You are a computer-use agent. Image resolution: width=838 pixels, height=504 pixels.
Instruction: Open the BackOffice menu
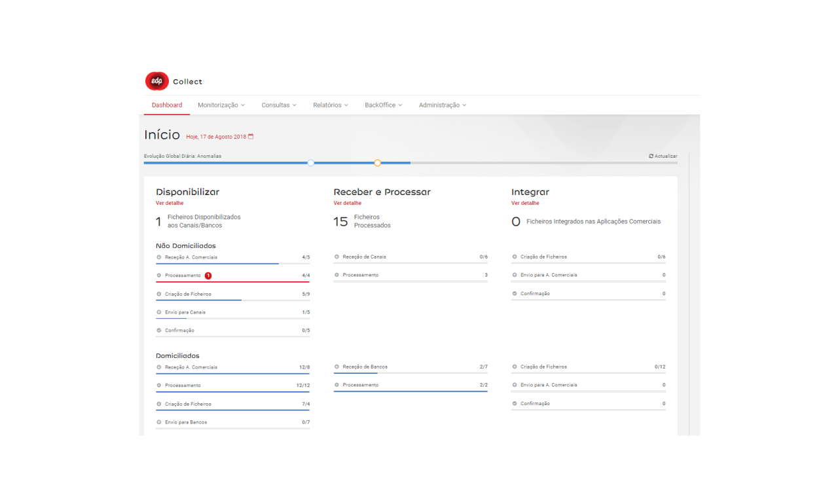tap(383, 105)
